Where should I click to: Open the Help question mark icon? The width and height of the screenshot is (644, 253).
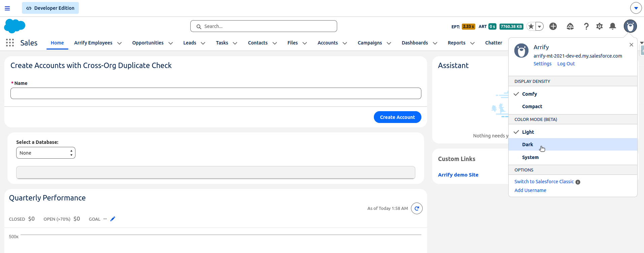(x=586, y=26)
